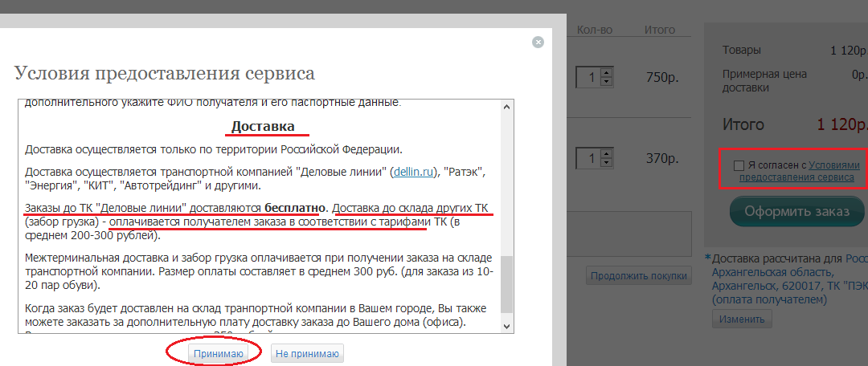The width and height of the screenshot is (868, 366).
Task: Open Условиями предоставления сервиса link
Action: click(800, 172)
